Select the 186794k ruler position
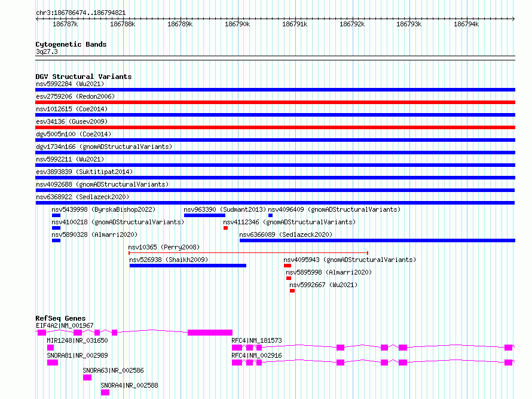Viewport: 532px width, 399px height. [466, 24]
